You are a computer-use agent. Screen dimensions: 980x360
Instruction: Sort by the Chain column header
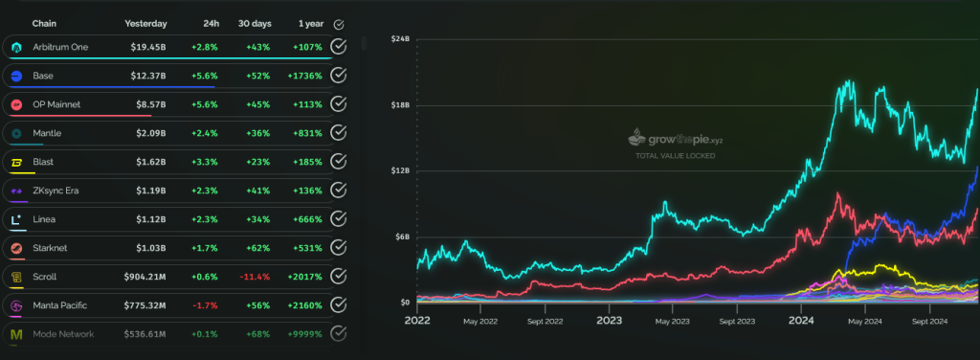(x=45, y=24)
